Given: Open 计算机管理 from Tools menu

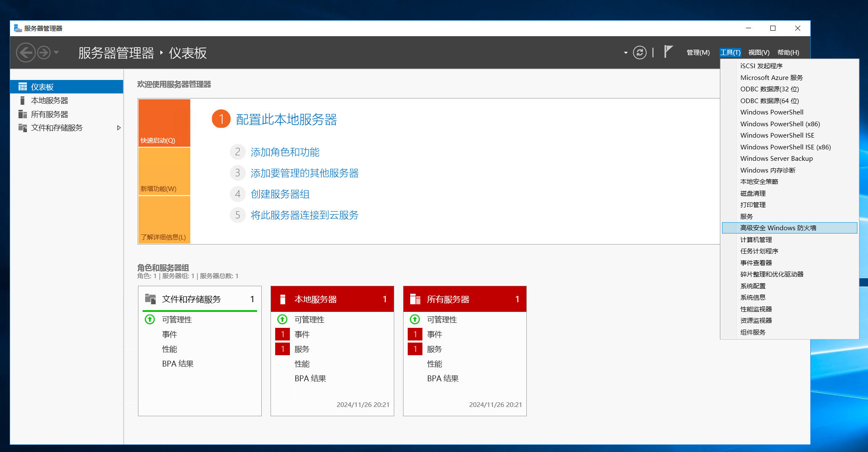Looking at the screenshot, I should point(790,239).
